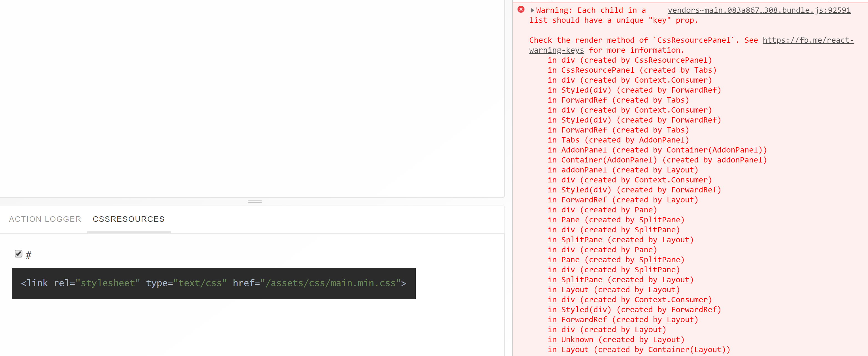Screen dimensions: 868x356
Task: Click the 'list should have a unique "key" prop.' line
Action: tap(613, 21)
